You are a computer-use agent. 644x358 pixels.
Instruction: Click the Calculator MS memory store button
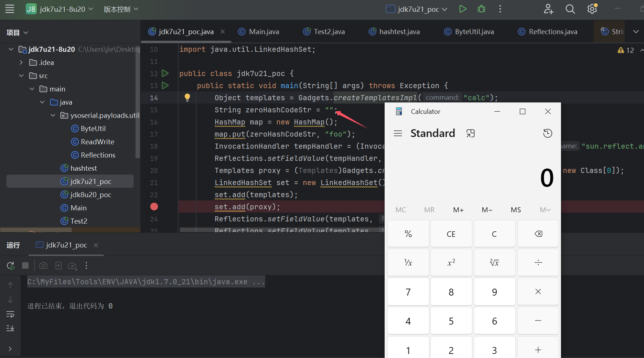tap(516, 210)
